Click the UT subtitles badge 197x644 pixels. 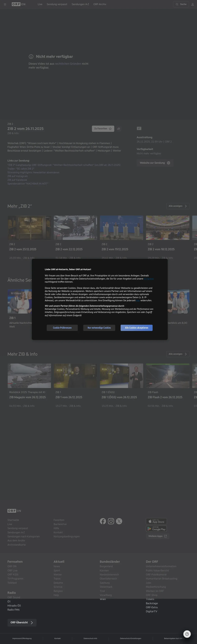pos(139,128)
